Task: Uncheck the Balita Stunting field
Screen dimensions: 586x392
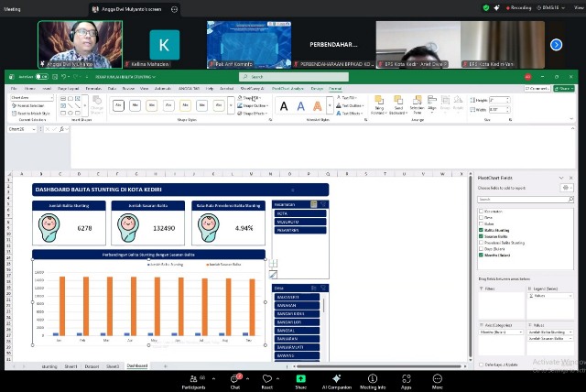Action: point(481,229)
